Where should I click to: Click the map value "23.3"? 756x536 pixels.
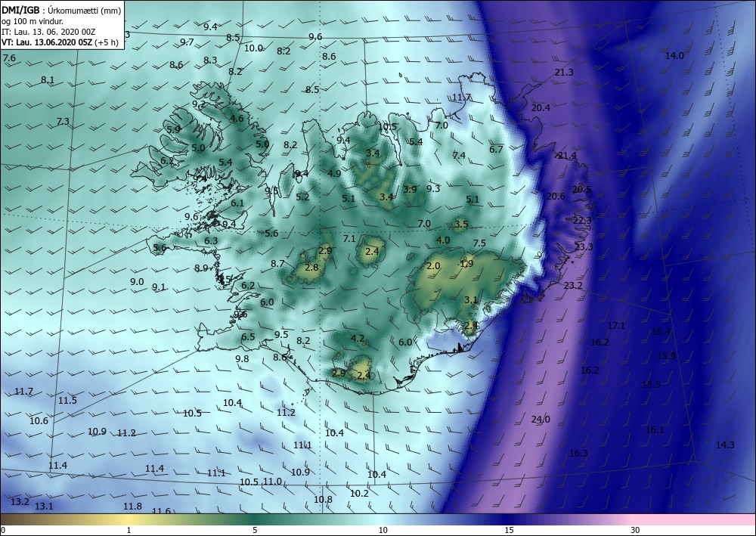(x=584, y=246)
